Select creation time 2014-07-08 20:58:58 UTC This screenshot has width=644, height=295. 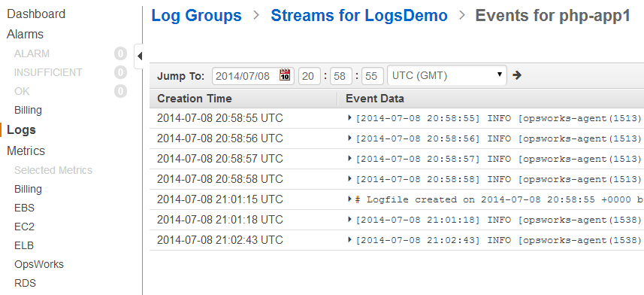219,179
